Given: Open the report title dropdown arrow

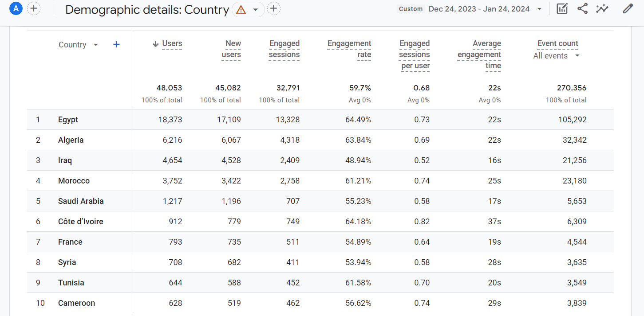Looking at the screenshot, I should (255, 9).
